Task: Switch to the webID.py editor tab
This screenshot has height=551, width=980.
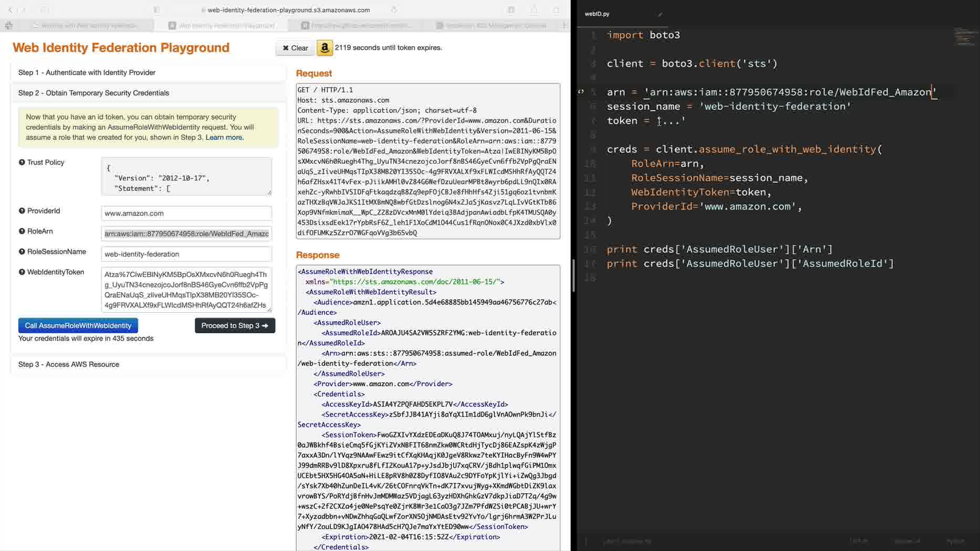Action: click(x=597, y=14)
